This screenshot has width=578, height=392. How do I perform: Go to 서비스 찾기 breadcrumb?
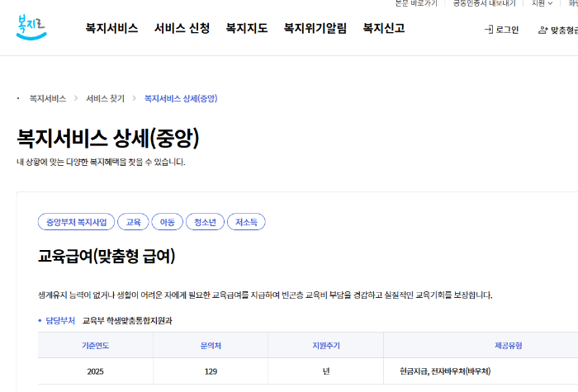106,99
